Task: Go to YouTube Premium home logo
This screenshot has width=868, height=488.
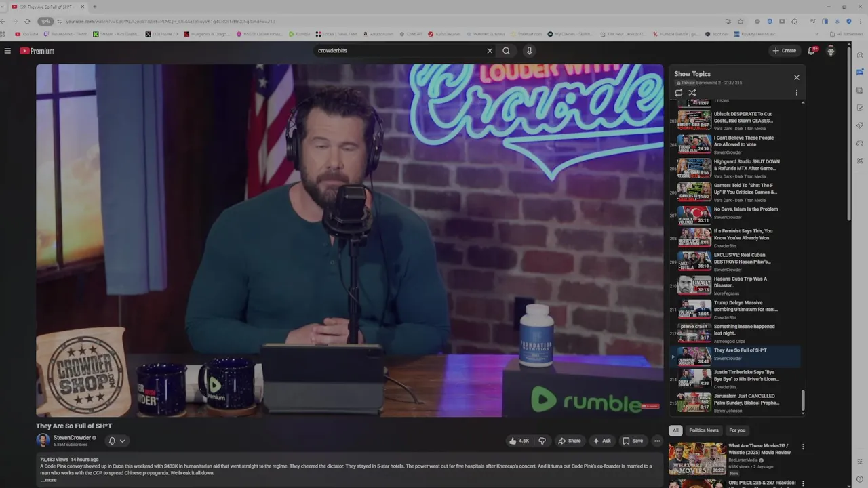Action: [x=37, y=51]
